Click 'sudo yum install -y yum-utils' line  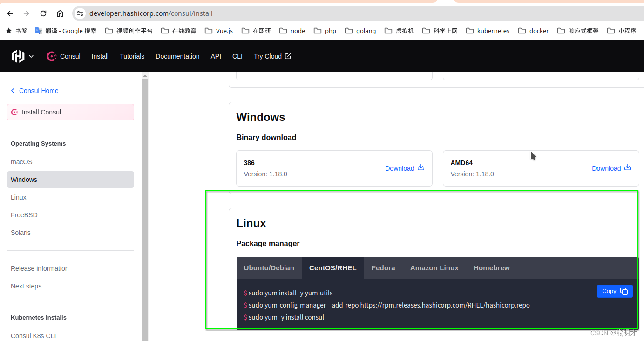288,293
